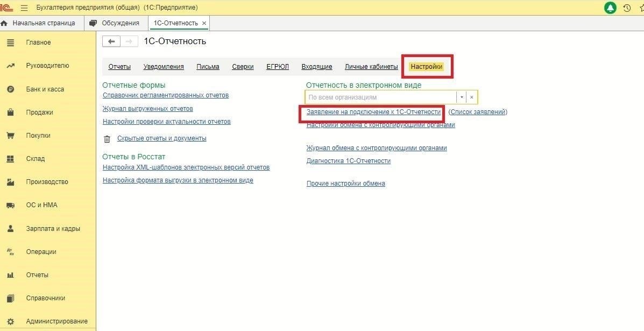644x331 pixels.
Task: Switch to the Начальная страница tab
Action: pos(38,23)
